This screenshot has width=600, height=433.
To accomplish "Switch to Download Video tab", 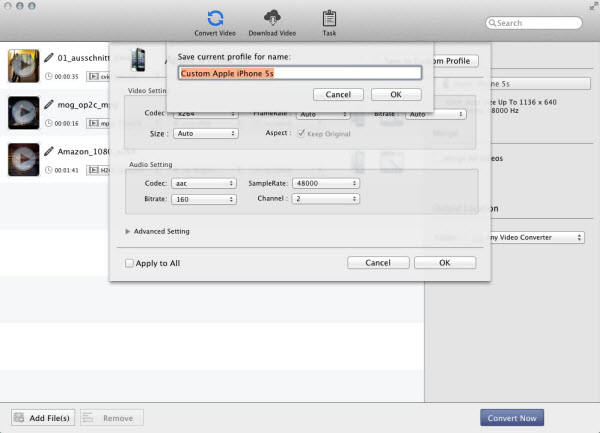I will coord(272,23).
